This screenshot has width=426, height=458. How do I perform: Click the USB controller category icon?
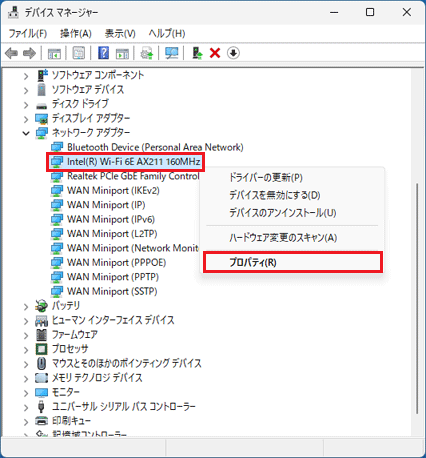(x=42, y=407)
